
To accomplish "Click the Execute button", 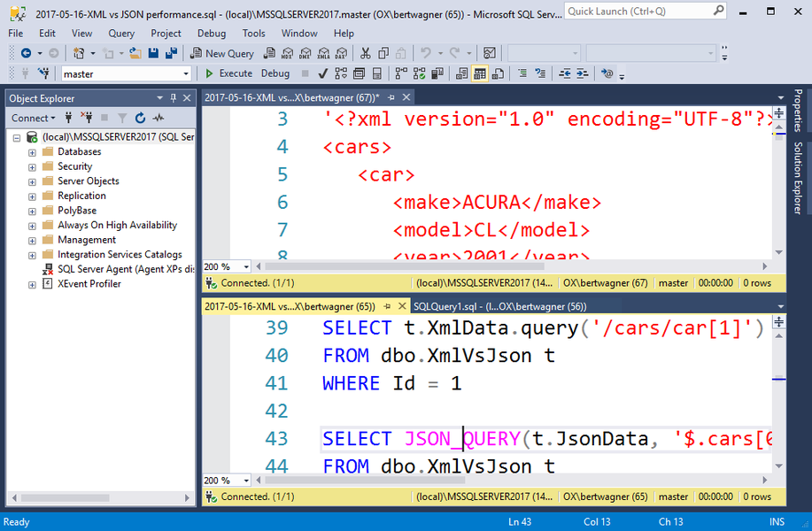I will point(229,73).
